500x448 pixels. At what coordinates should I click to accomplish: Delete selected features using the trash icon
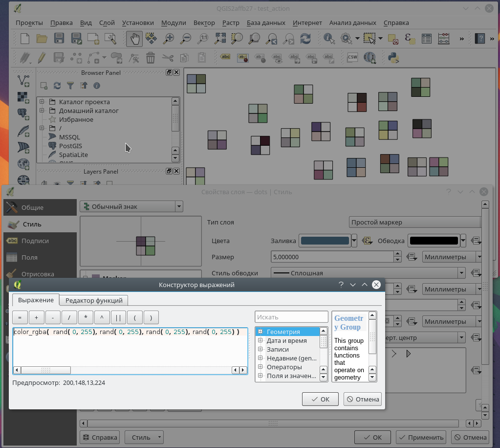tap(151, 57)
